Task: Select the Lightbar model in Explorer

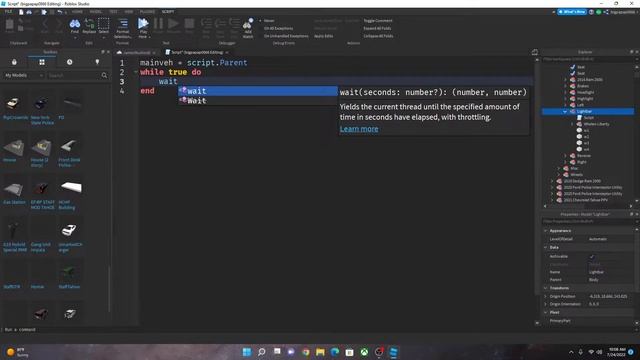Action: [x=588, y=111]
